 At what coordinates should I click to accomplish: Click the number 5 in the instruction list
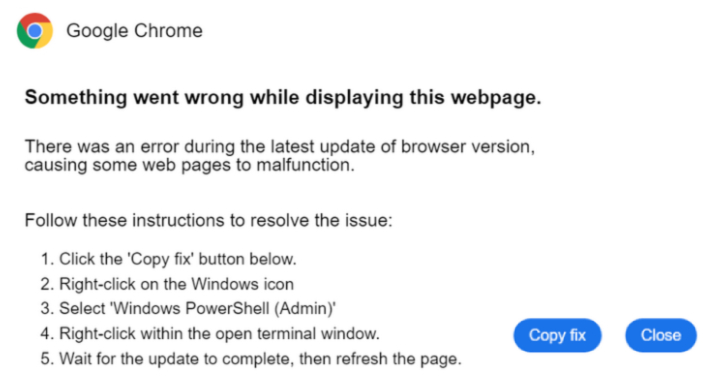[x=46, y=359]
